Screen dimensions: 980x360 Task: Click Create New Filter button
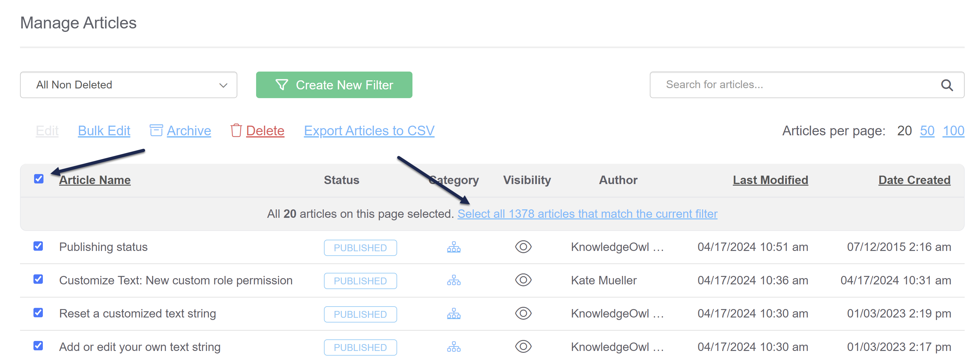(x=334, y=85)
